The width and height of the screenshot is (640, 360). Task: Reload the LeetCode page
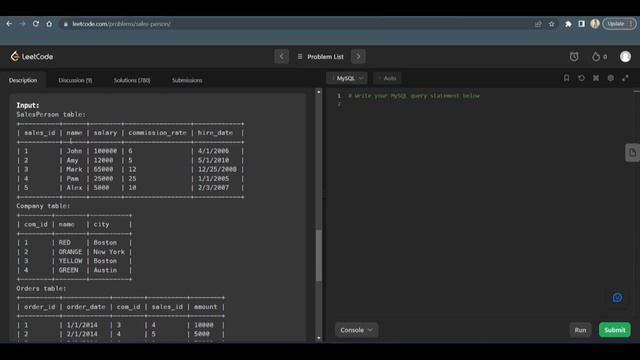pos(36,24)
